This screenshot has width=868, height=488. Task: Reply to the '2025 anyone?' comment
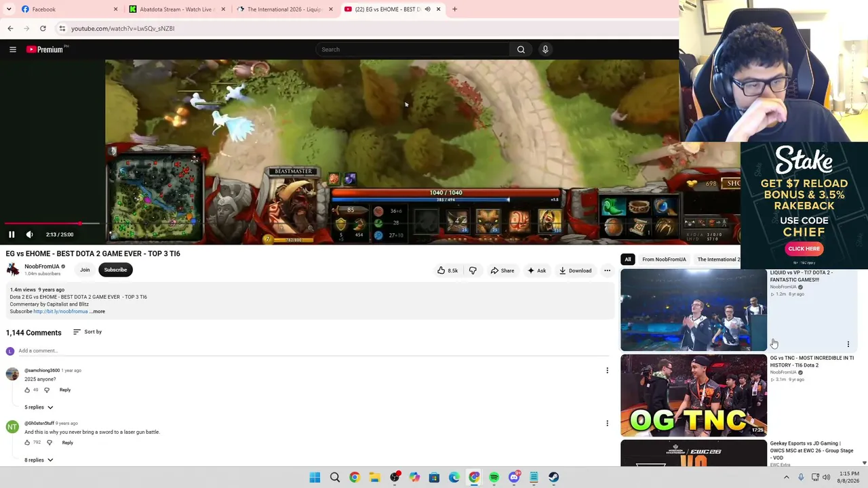(65, 390)
